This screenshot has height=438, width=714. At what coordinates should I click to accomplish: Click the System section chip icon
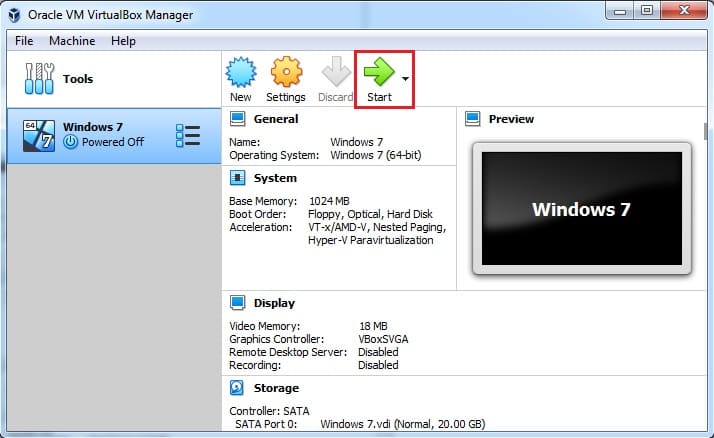tap(237, 178)
